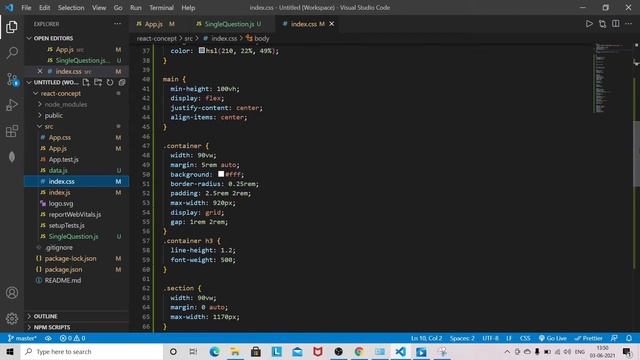Open Microsoft Edge from taskbar

point(214,351)
